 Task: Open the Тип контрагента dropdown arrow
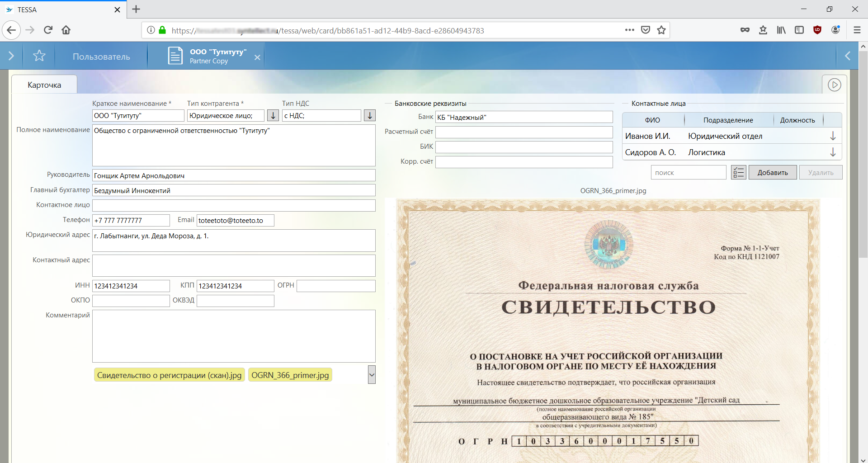coord(273,116)
